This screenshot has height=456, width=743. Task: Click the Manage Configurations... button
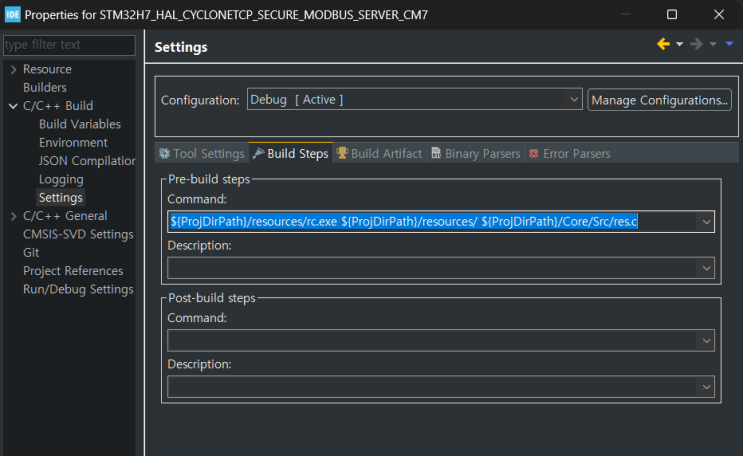659,100
